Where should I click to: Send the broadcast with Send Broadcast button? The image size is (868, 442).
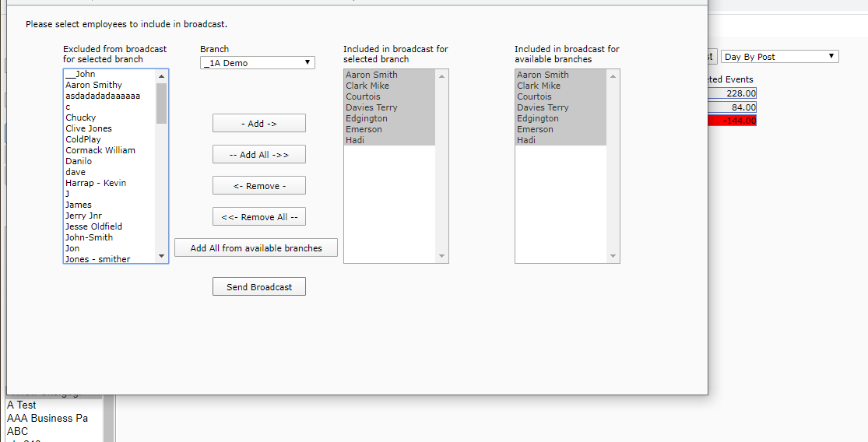point(258,287)
